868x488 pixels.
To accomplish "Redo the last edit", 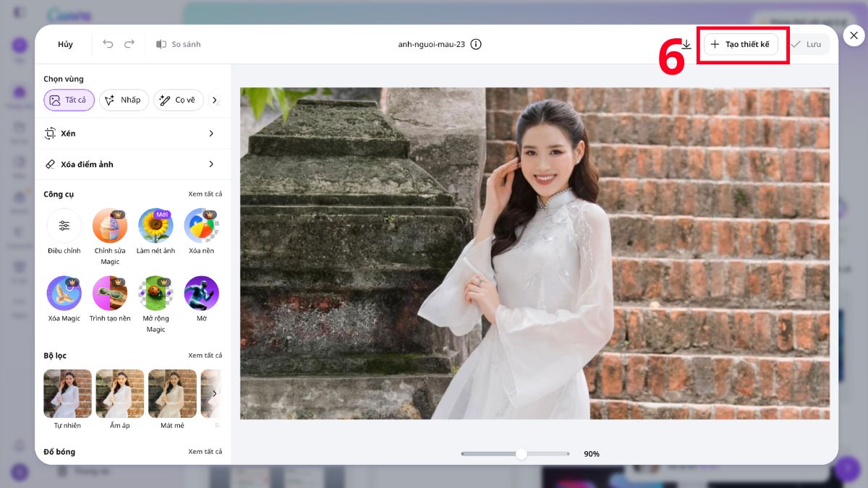I will [129, 44].
